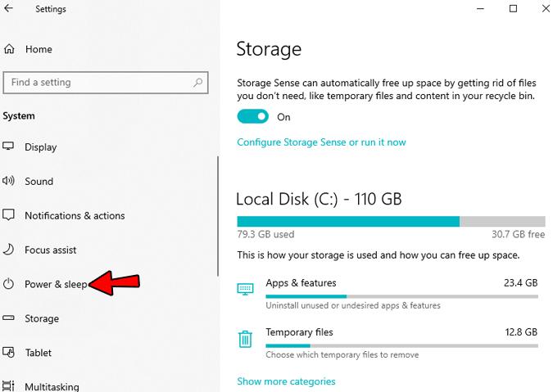Open Home via the house icon
The width and height of the screenshot is (553, 392).
9,49
